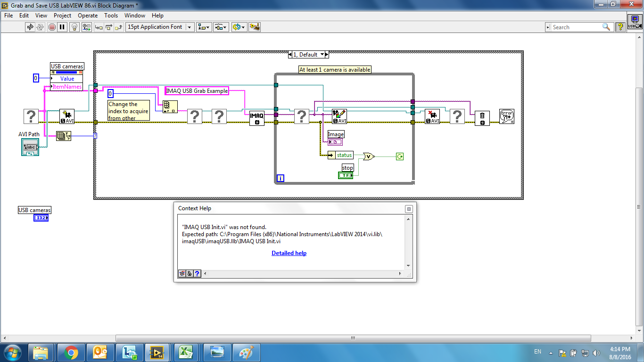Close the Context Help window
The height and width of the screenshot is (362, 644).
[x=409, y=209]
